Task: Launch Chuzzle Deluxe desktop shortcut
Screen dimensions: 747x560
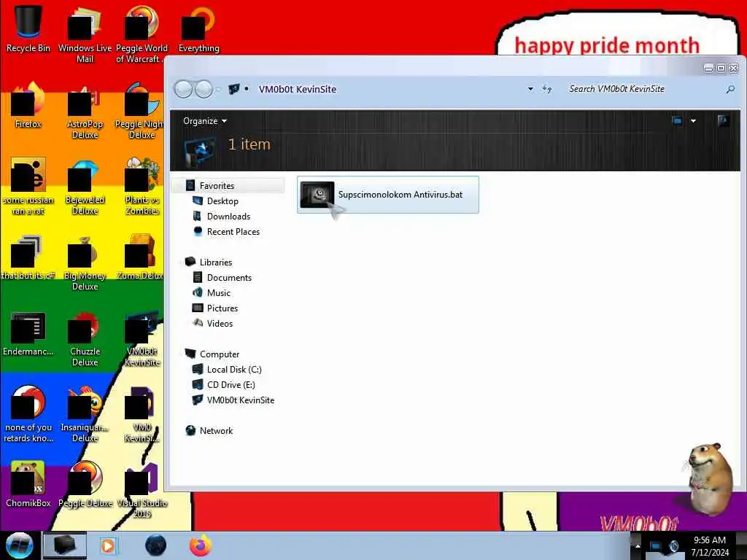Action: pyautogui.click(x=85, y=338)
